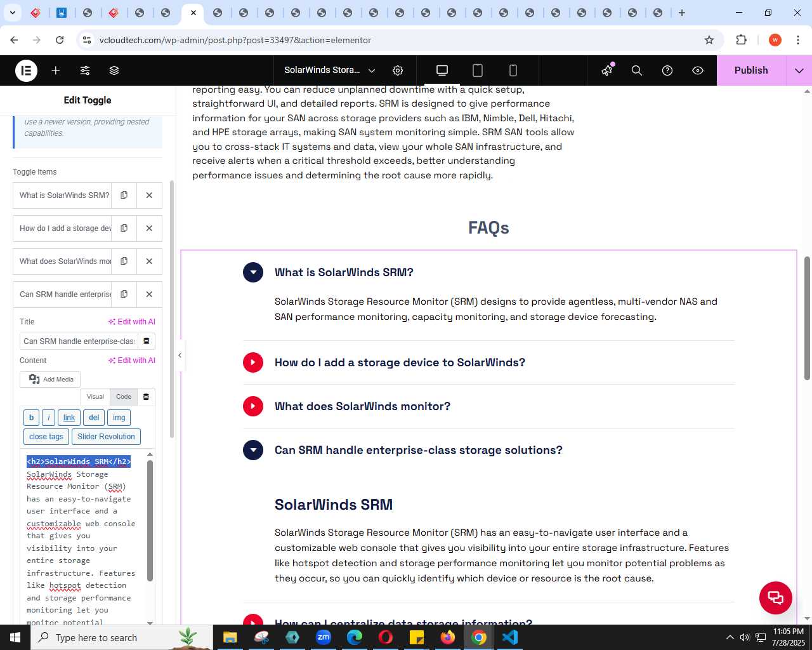
Task: Click the code editor scrollbar thumb
Action: 150,521
